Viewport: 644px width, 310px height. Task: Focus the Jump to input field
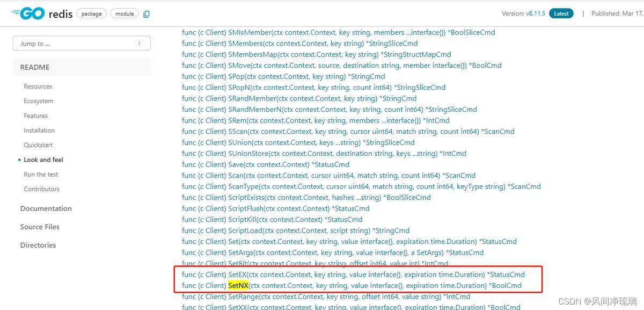point(82,44)
